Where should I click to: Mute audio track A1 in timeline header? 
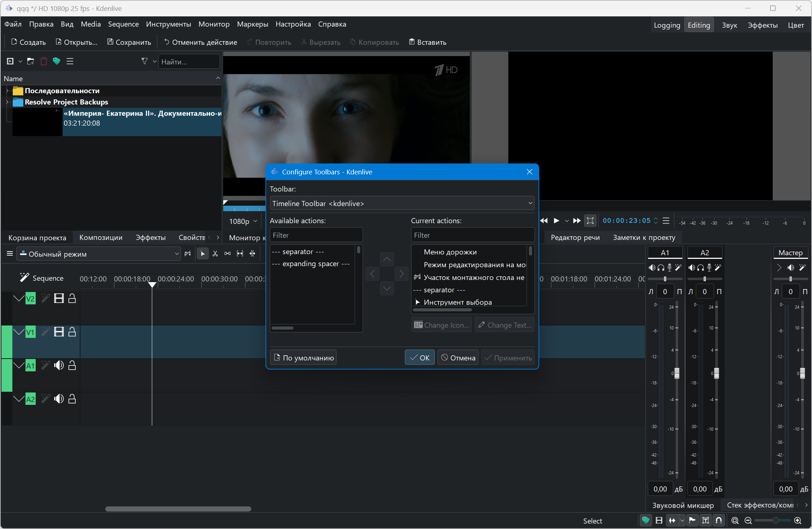[59, 366]
